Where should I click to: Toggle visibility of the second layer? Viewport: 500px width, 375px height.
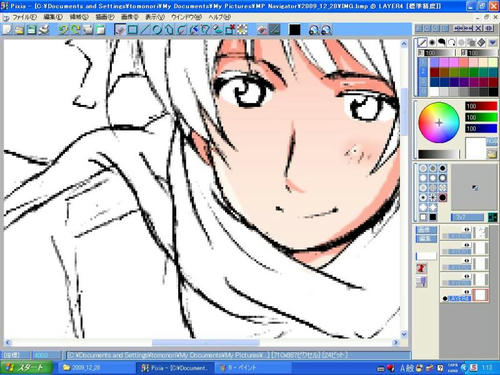[x=467, y=245]
